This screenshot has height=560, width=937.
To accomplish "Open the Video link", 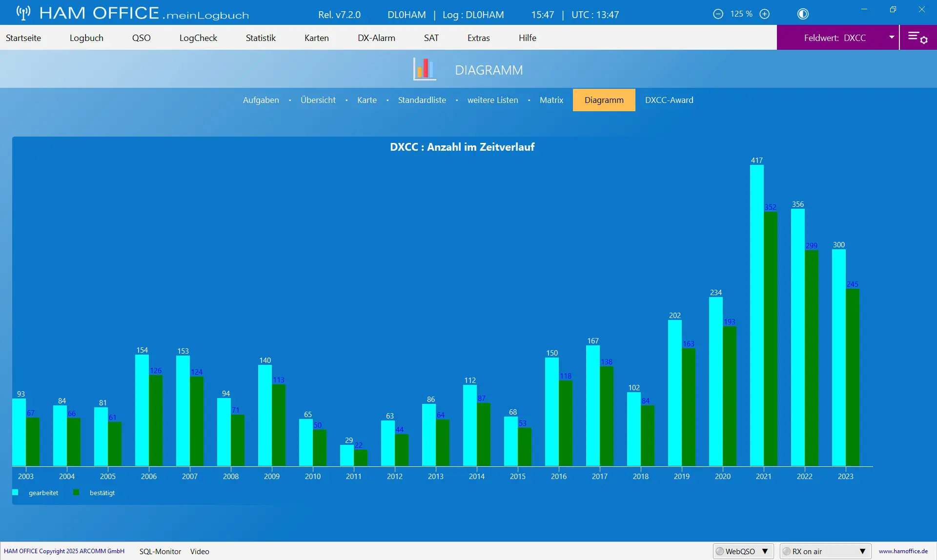I will pos(200,551).
